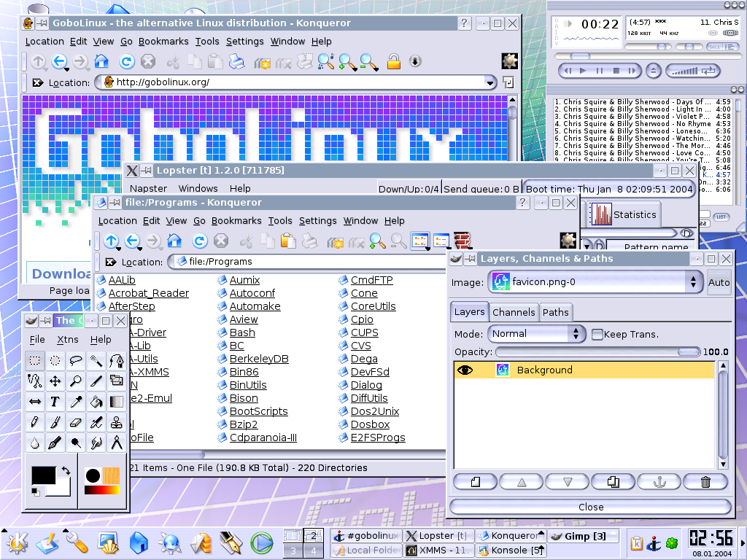Expand the Gimp [3] taskbar group
The width and height of the screenshot is (747, 560).
coord(614,533)
